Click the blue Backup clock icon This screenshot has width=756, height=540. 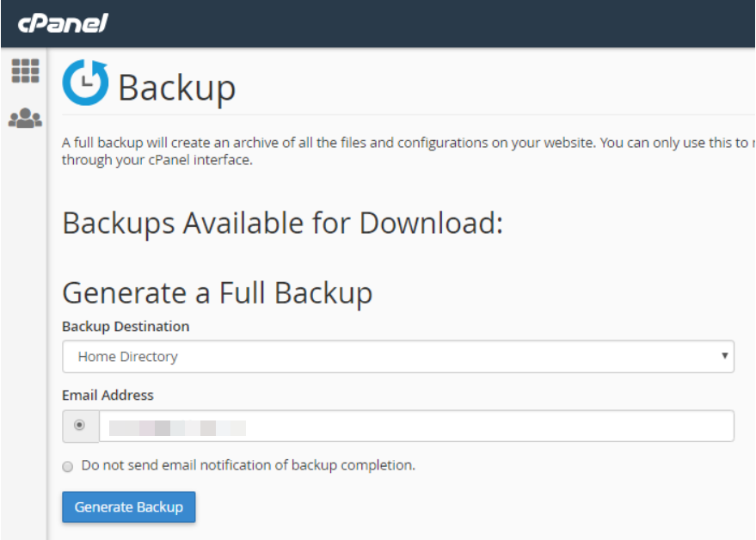(85, 83)
